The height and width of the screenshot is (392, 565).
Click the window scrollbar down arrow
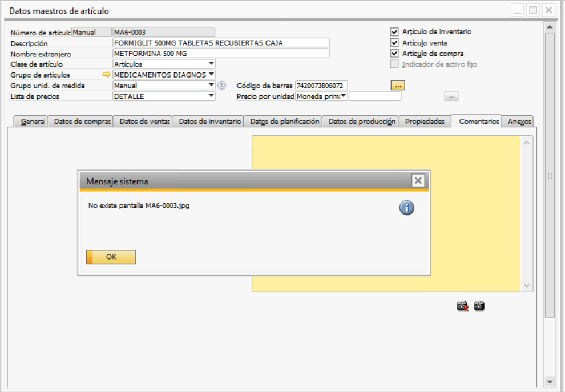(x=550, y=382)
